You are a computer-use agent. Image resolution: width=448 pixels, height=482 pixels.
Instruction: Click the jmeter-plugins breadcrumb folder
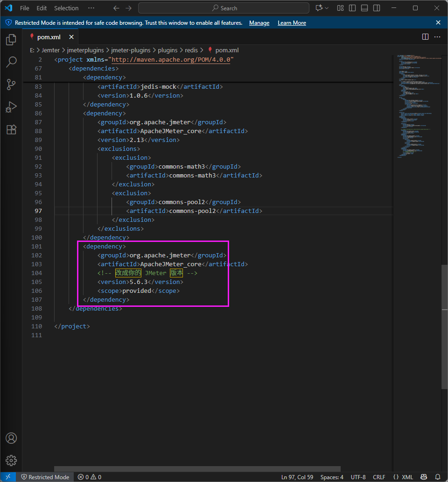(131, 50)
